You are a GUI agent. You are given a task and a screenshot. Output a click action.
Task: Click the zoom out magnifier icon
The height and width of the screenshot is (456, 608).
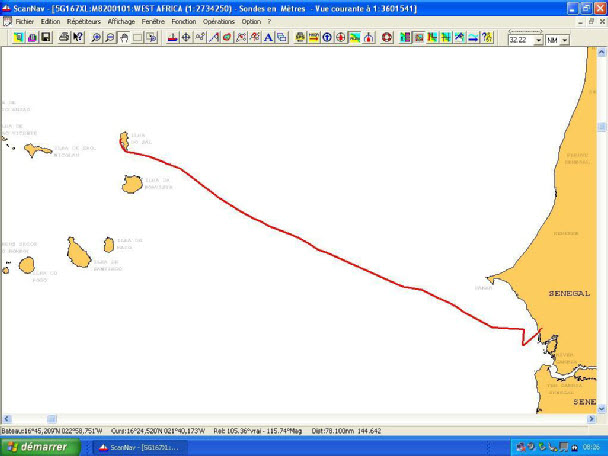pos(110,38)
